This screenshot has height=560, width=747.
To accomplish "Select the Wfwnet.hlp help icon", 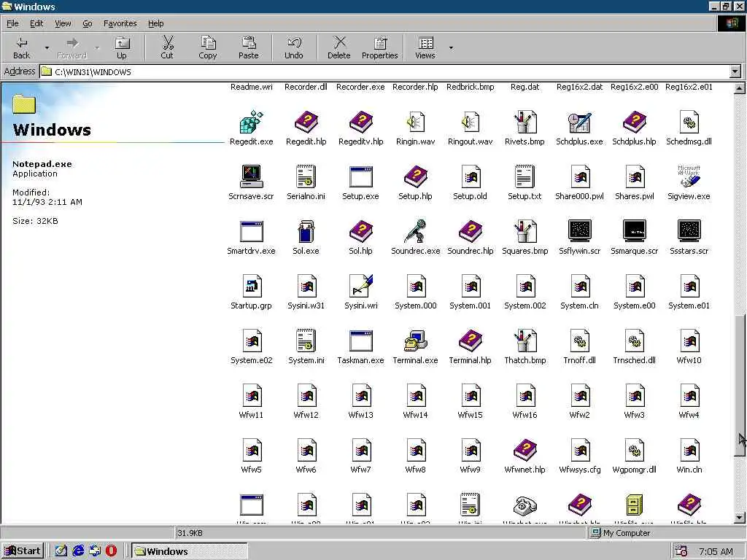I will point(525,451).
